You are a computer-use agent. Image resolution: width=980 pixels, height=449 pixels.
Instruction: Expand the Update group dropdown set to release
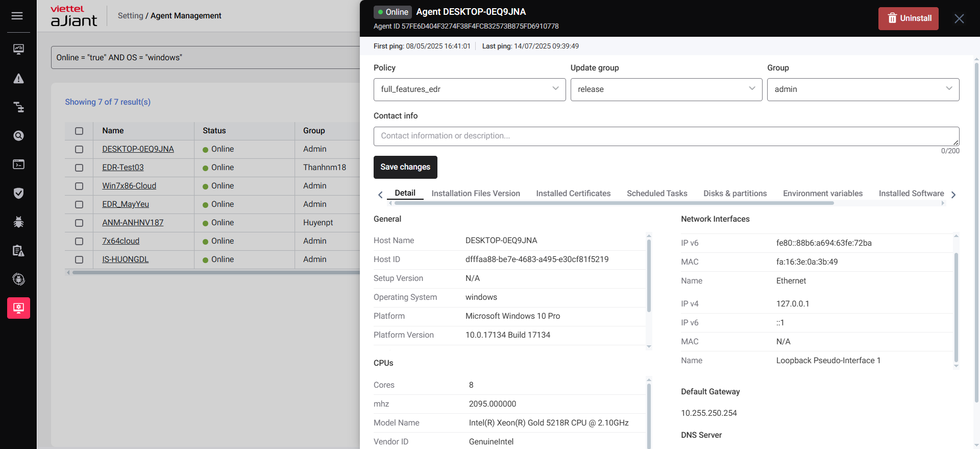[666, 89]
